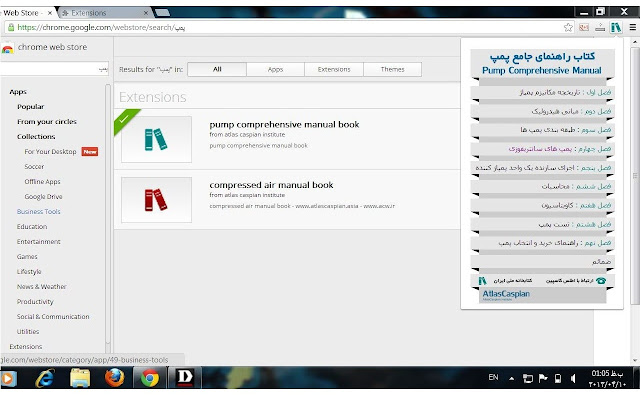The image size is (640, 400).
Task: Click the telephone icon in popup footer
Action: tap(601, 280)
